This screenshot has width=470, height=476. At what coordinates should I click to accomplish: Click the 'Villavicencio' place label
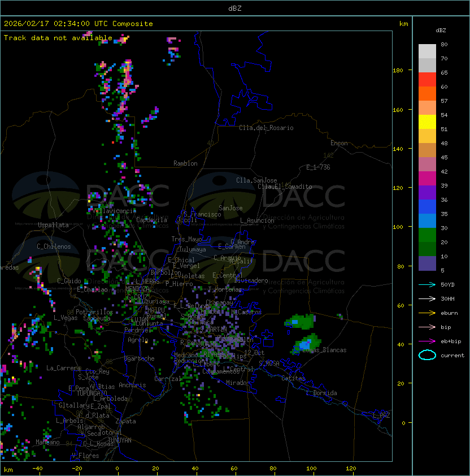click(114, 211)
